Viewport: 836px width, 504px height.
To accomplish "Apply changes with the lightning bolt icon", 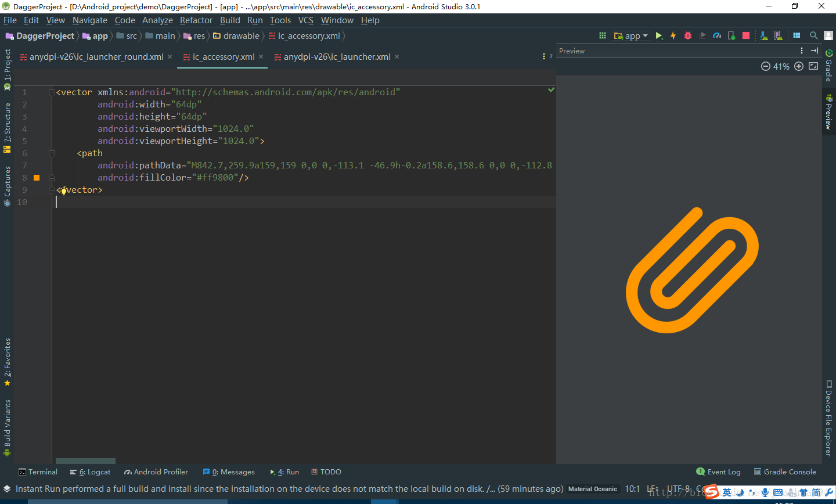I will (673, 35).
